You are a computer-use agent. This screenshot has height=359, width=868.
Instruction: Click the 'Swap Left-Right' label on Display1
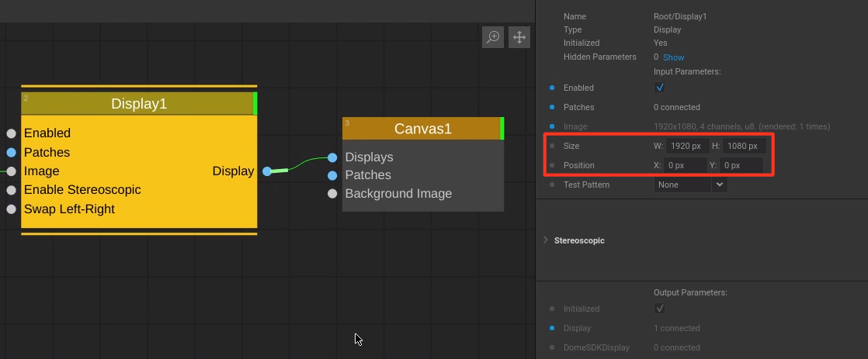(69, 209)
